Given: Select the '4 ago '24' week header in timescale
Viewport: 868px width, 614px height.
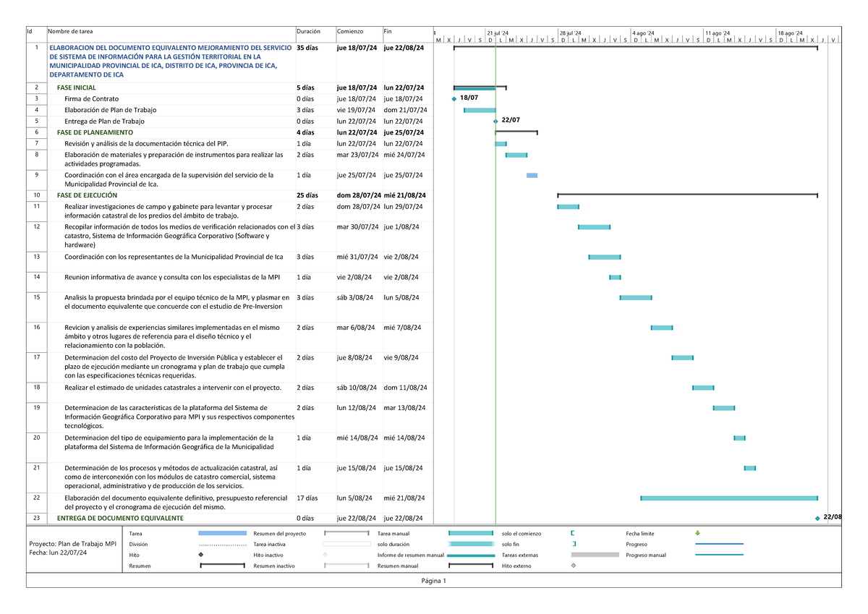Looking at the screenshot, I should pyautogui.click(x=643, y=33).
